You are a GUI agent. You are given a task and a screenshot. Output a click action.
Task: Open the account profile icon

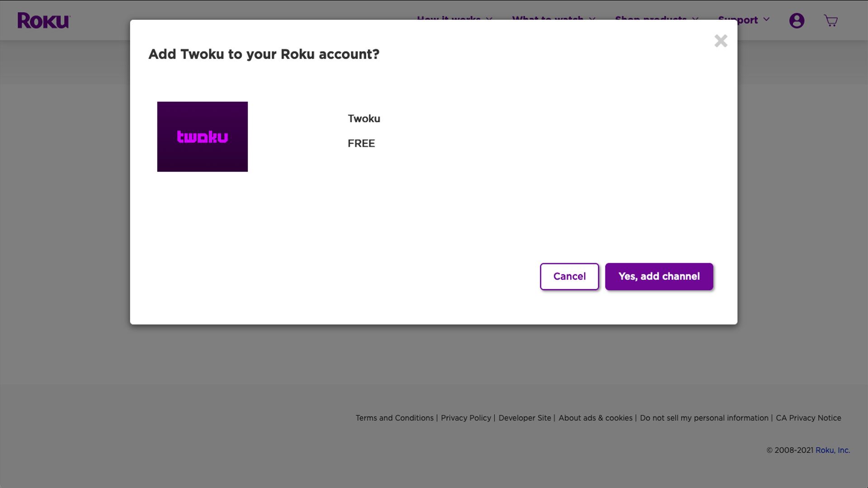797,20
